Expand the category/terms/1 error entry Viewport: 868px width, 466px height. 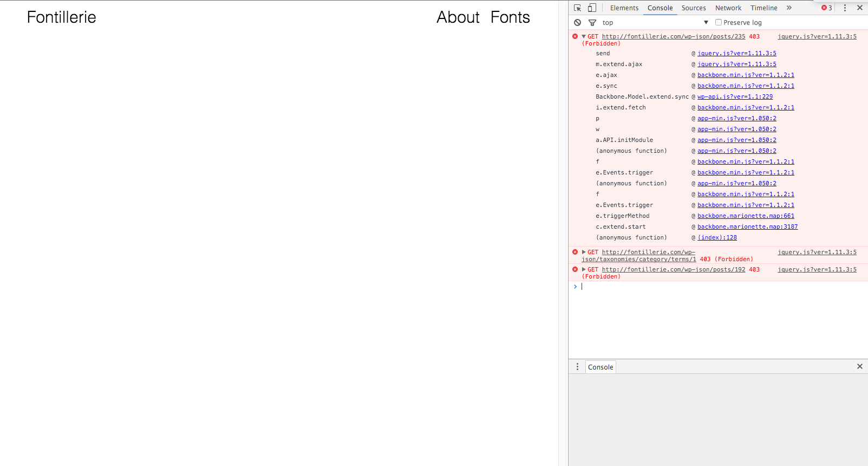(584, 252)
